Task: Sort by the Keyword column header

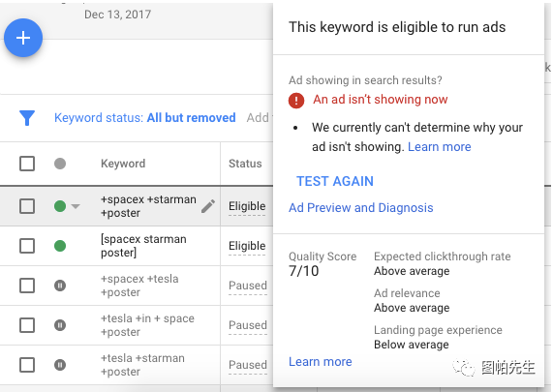Action: click(123, 164)
